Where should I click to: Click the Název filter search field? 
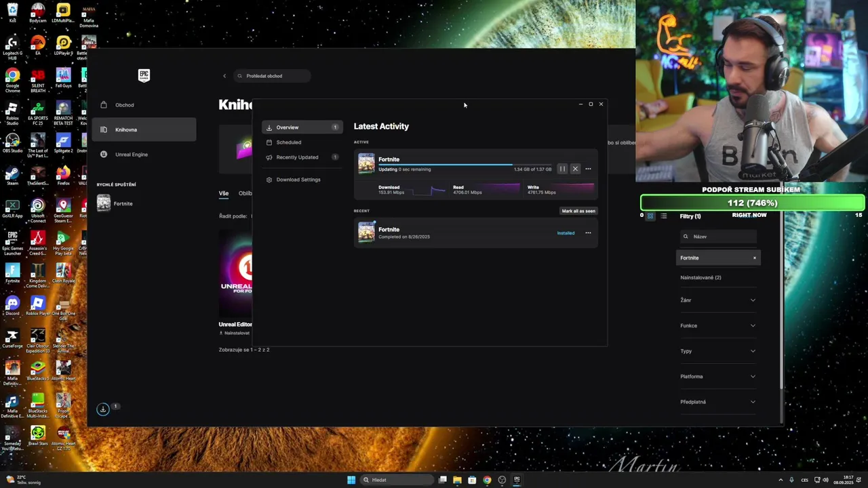tap(718, 237)
